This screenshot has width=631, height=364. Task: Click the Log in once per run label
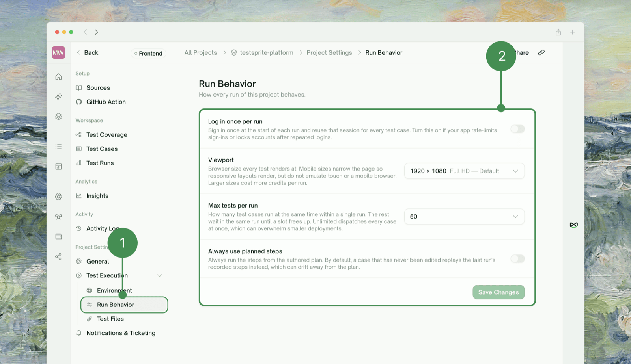click(x=235, y=121)
